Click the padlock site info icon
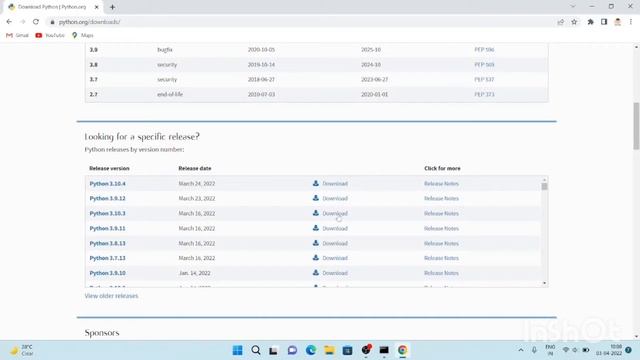Screen dimensions: 640x360 (x=52, y=22)
